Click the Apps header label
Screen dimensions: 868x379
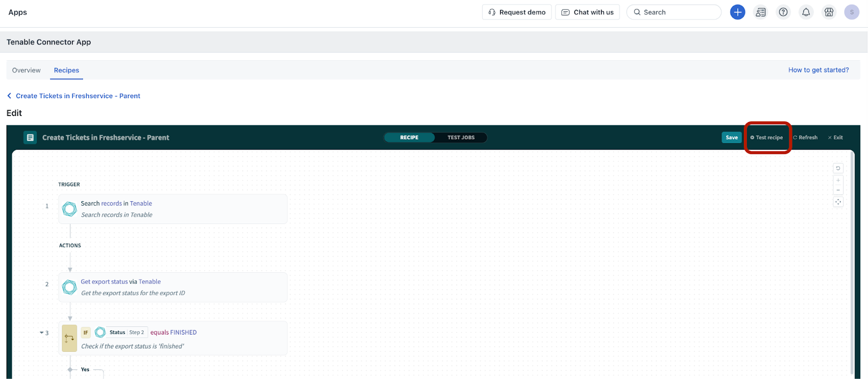point(18,12)
